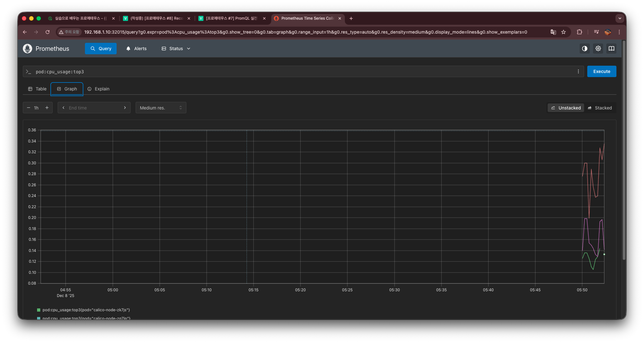Bookmark page with star icon
The width and height of the screenshot is (644, 343).
pyautogui.click(x=563, y=32)
